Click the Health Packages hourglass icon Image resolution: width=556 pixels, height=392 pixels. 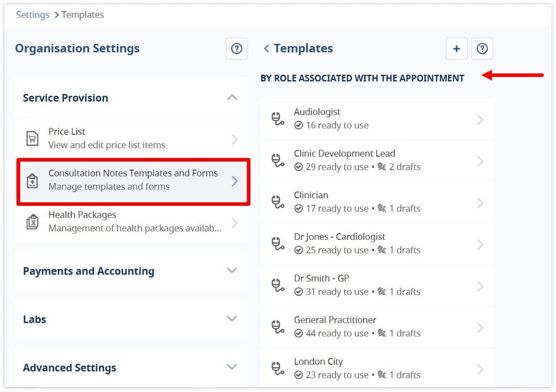[x=32, y=221]
